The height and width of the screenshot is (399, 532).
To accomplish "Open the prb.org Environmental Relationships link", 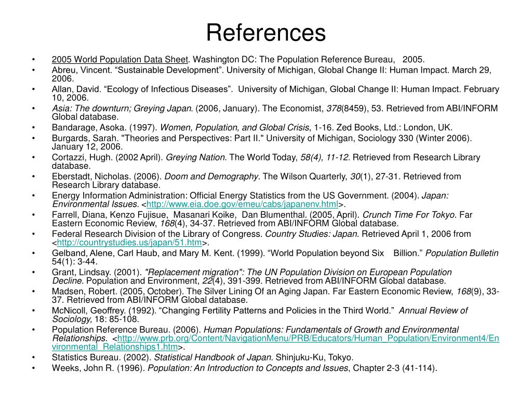I will (275, 343).
